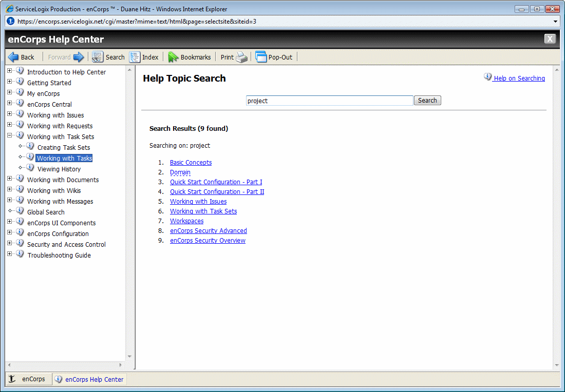
Task: Open enCorps Security Advanced result
Action: (209, 230)
